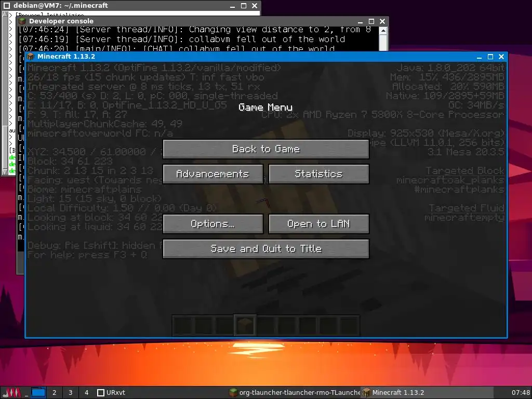This screenshot has width=532, height=399.
Task: Minimize the debian@VM7 terminal window
Action: [x=232, y=5]
